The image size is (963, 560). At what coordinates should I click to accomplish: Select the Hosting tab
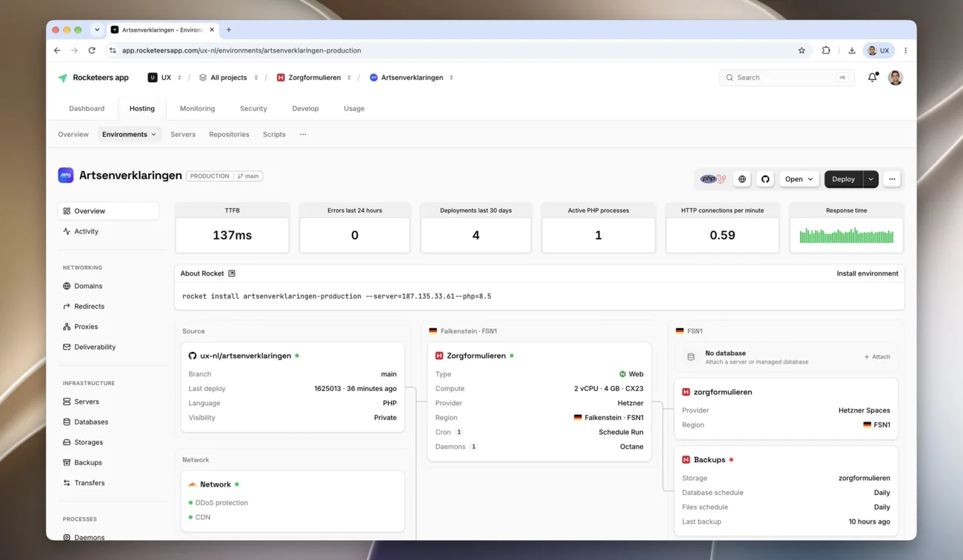coord(142,108)
